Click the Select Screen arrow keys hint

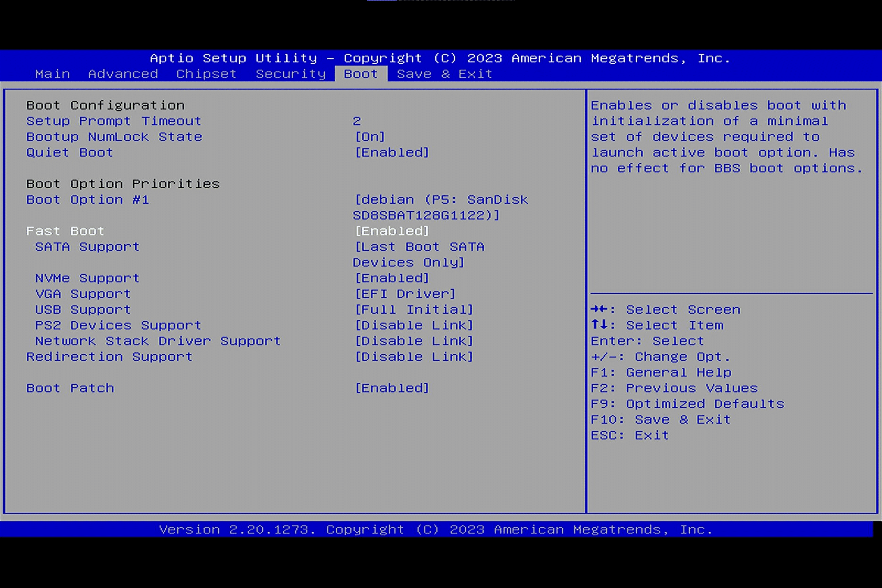point(599,309)
